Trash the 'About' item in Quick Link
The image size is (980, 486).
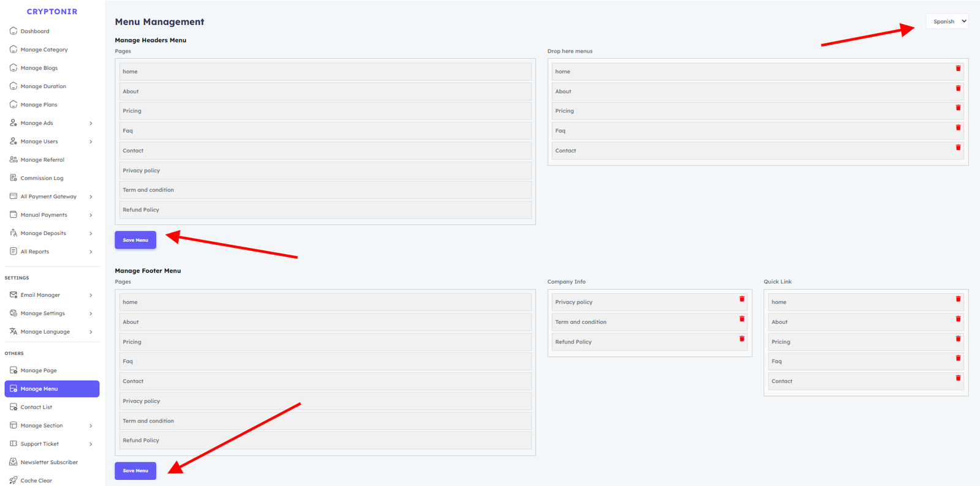pos(958,319)
